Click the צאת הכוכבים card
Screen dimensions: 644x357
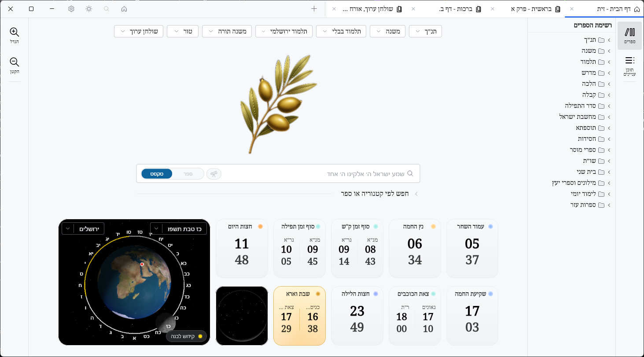pyautogui.click(x=415, y=316)
